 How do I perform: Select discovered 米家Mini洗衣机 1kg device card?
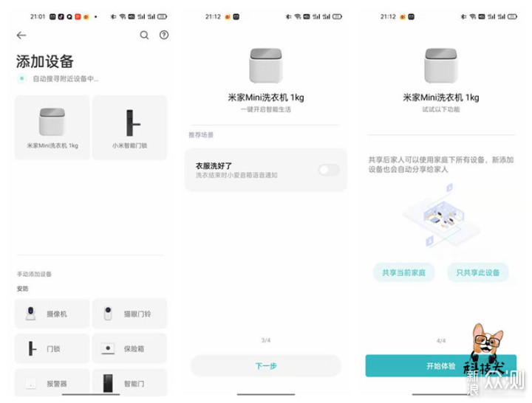52,127
